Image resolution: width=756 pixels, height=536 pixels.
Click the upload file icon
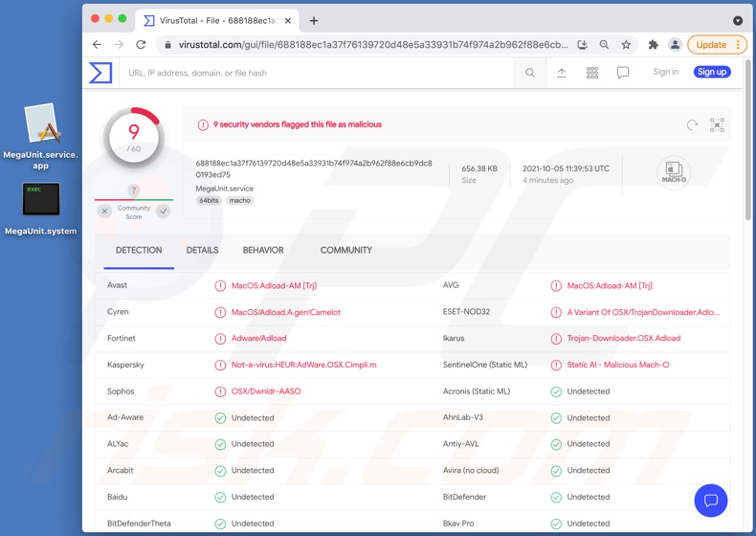tap(562, 73)
